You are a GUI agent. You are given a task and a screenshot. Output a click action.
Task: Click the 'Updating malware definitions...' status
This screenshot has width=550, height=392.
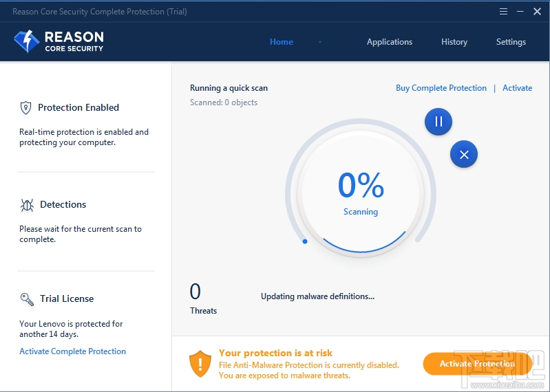[317, 296]
